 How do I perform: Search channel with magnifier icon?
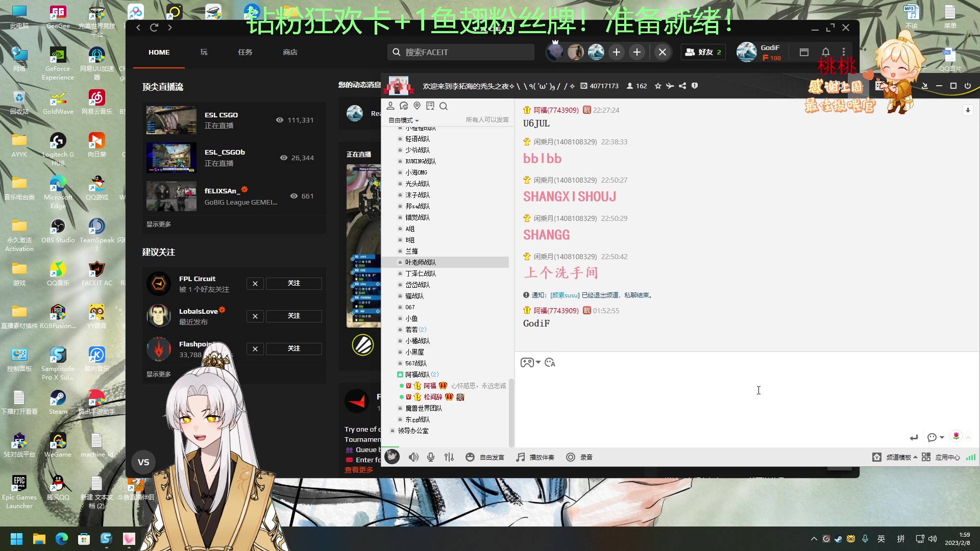[444, 106]
